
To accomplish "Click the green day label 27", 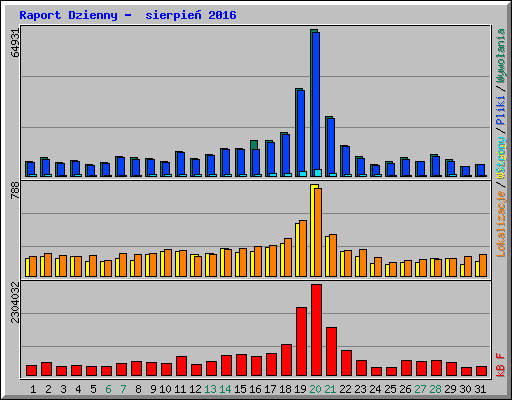I will pos(420,389).
